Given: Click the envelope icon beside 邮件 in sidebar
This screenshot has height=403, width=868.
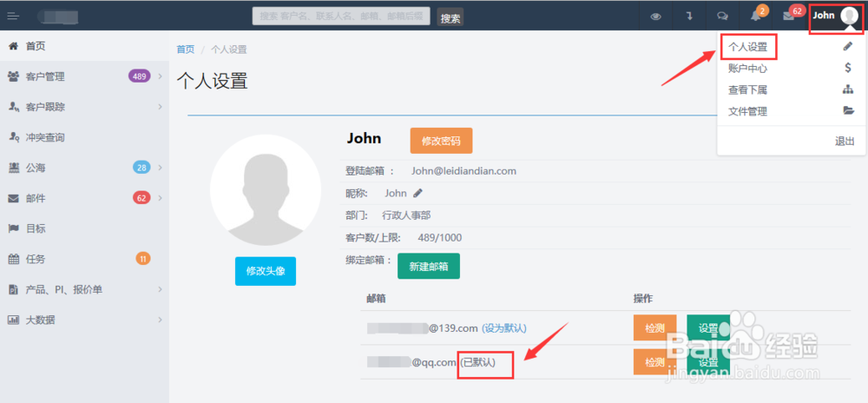Looking at the screenshot, I should click(x=13, y=198).
